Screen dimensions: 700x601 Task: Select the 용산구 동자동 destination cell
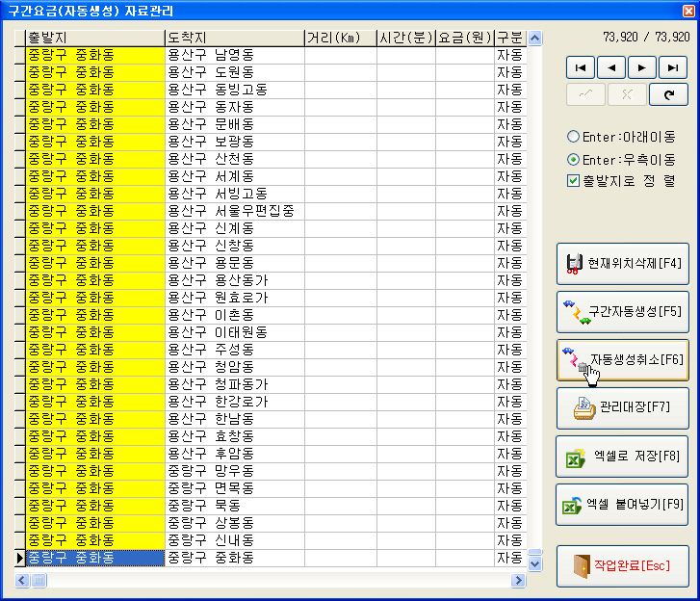pyautogui.click(x=235, y=108)
